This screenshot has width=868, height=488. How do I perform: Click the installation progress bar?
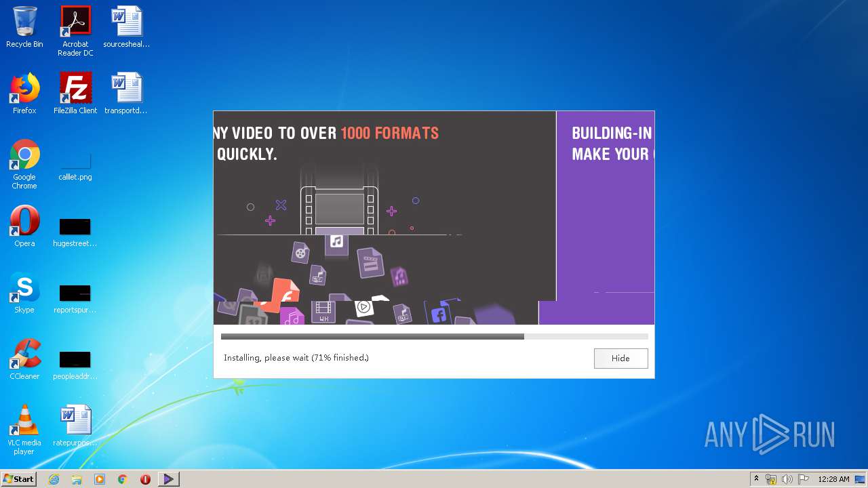click(x=434, y=336)
